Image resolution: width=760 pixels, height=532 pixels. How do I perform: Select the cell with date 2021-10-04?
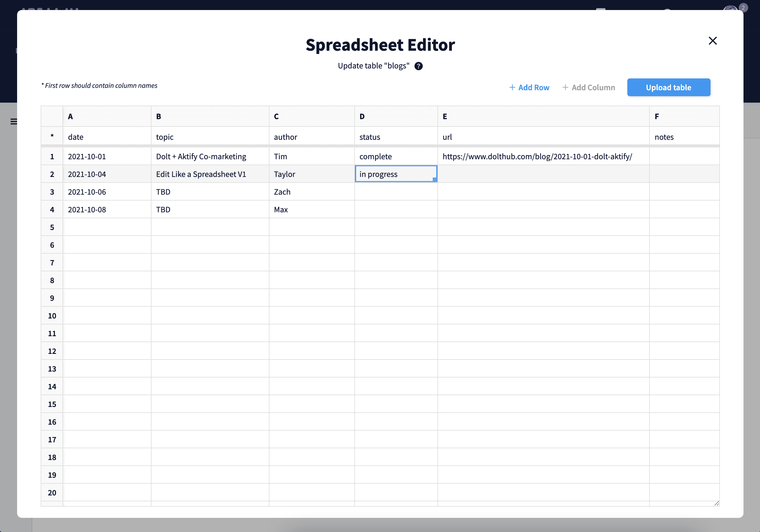coord(107,174)
